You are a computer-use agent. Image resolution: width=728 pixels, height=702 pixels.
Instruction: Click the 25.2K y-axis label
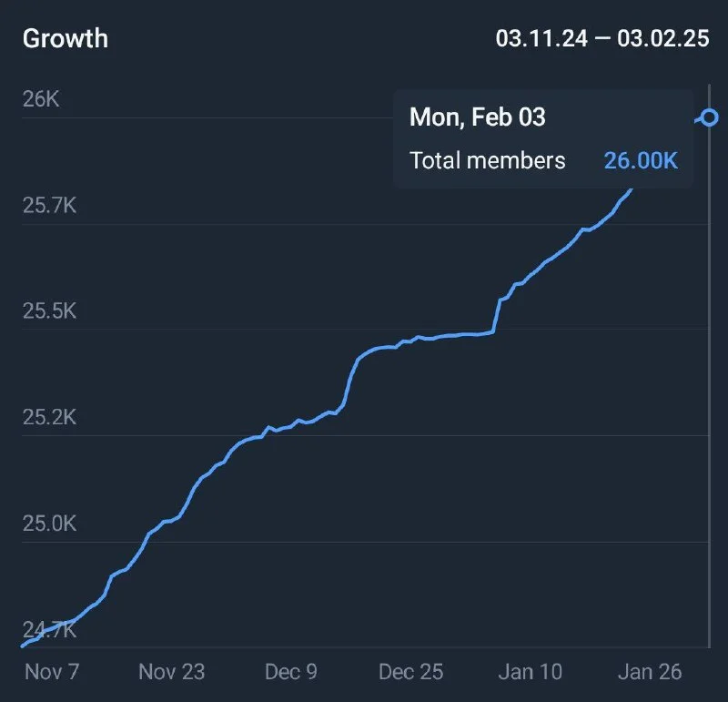click(x=49, y=418)
